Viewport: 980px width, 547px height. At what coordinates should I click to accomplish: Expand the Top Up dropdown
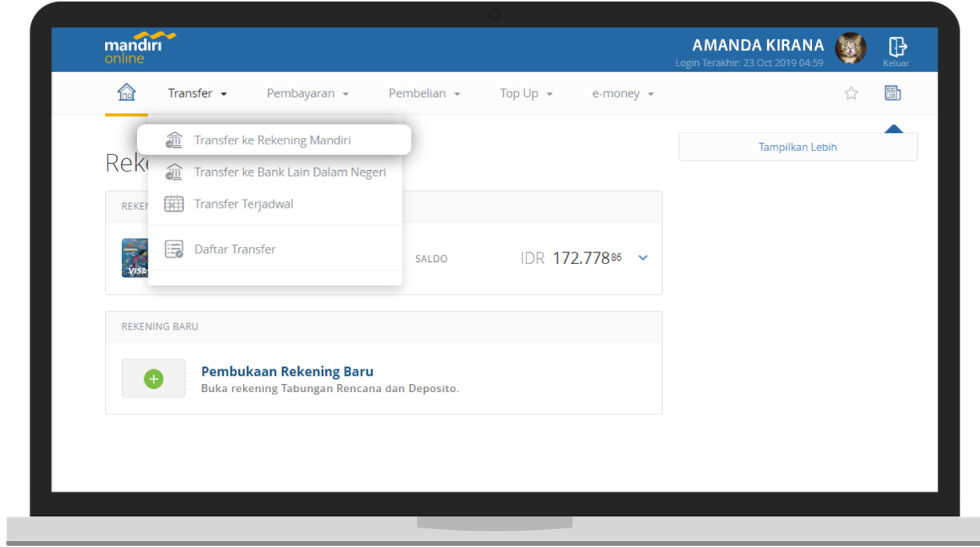click(x=526, y=93)
